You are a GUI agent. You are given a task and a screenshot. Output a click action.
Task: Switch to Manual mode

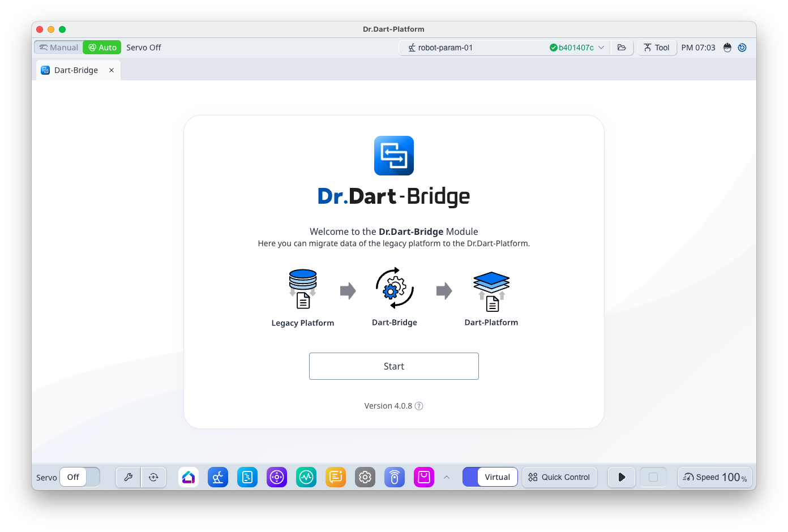click(x=59, y=48)
